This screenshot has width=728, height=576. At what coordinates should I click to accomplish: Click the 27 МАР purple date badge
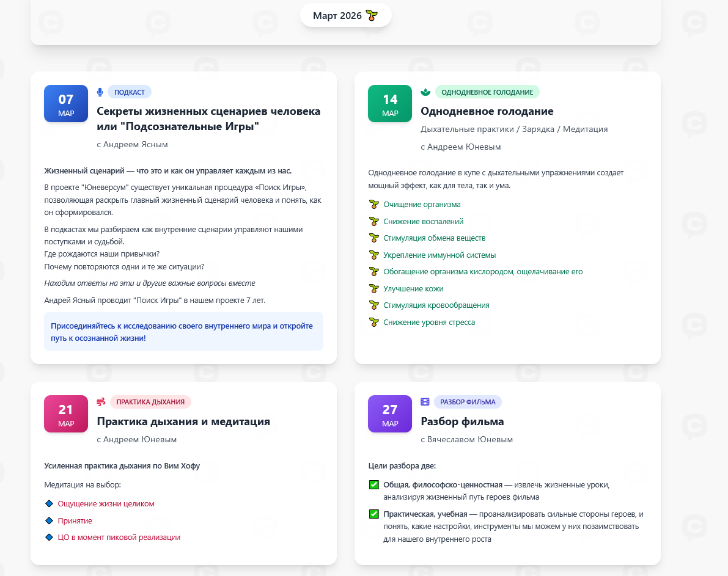390,414
